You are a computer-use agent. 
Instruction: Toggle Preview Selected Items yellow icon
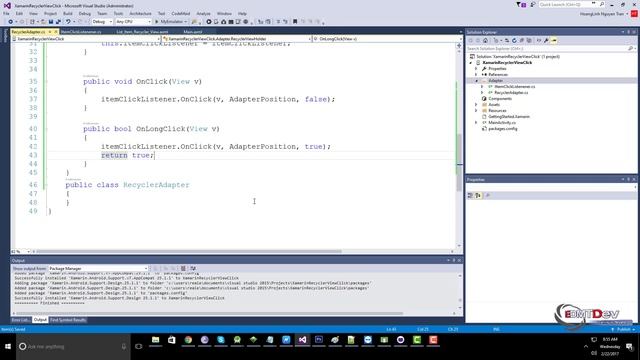point(554,40)
